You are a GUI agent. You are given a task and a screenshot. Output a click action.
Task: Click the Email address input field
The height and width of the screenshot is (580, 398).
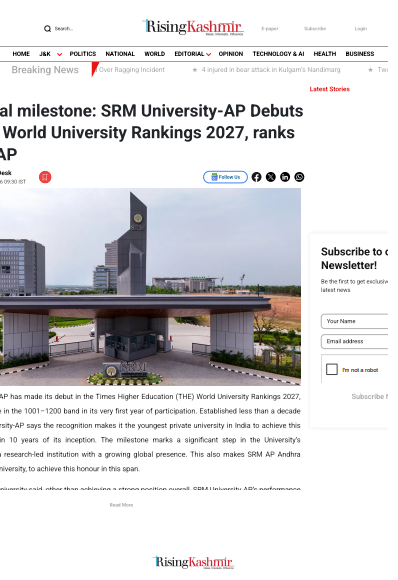(x=354, y=341)
